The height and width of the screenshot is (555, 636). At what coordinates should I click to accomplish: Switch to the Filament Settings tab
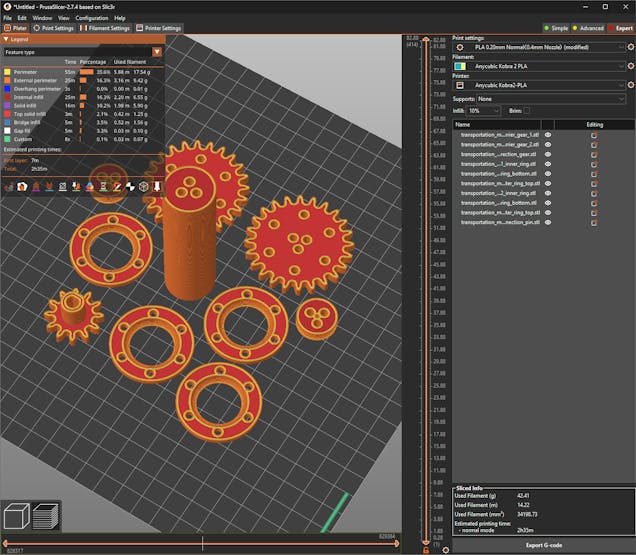tap(105, 28)
